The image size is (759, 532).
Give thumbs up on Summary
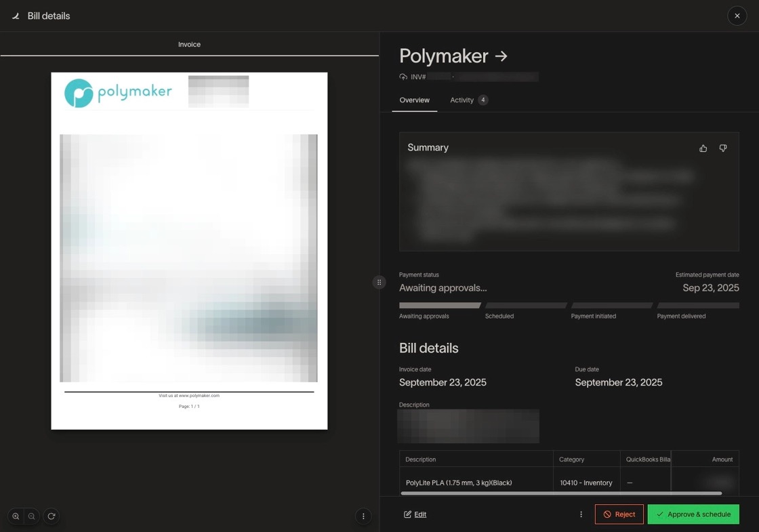point(703,148)
